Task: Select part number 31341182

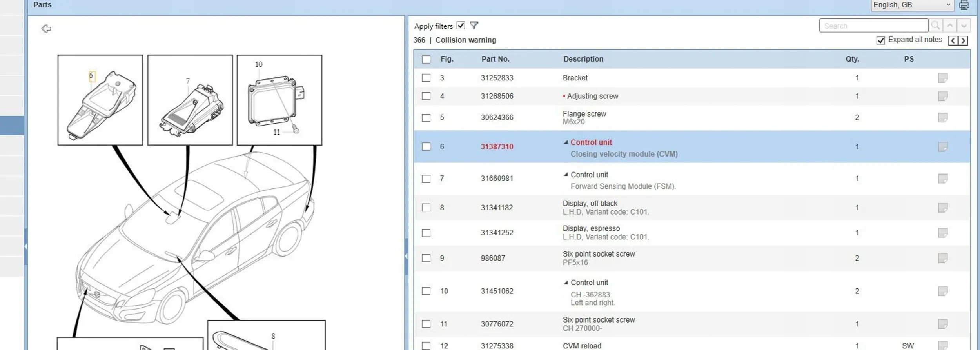Action: click(x=497, y=208)
